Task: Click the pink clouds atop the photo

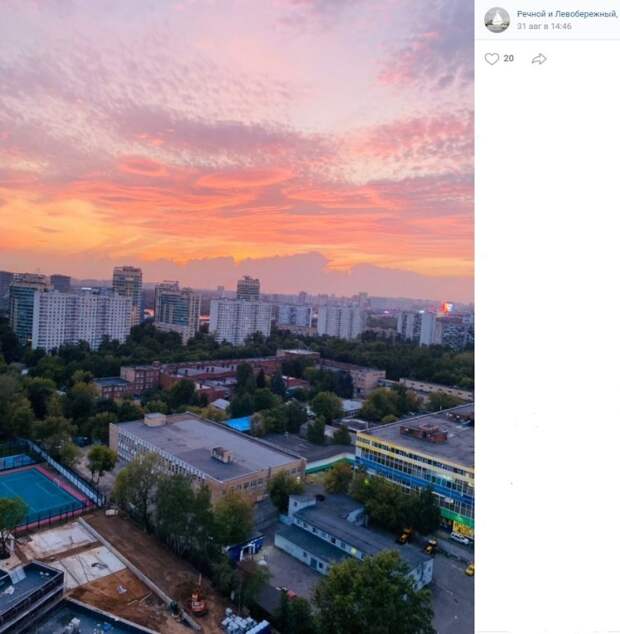Action: pyautogui.click(x=237, y=61)
